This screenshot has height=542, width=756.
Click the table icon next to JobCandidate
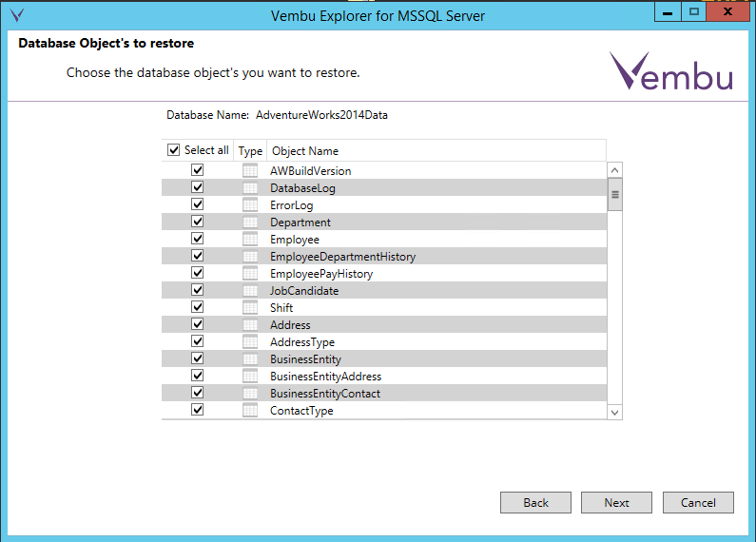click(x=250, y=291)
